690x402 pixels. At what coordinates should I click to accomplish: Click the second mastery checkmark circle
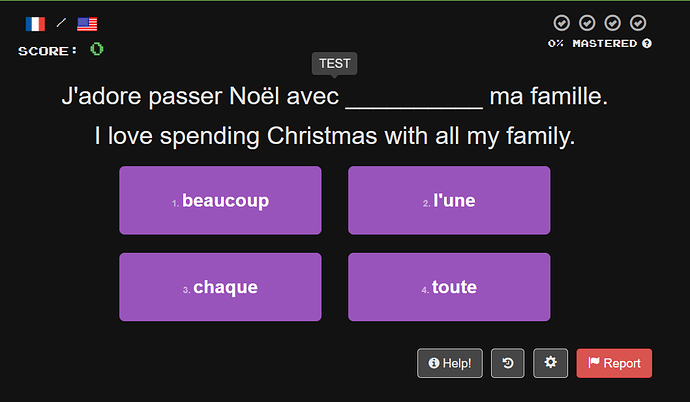587,23
